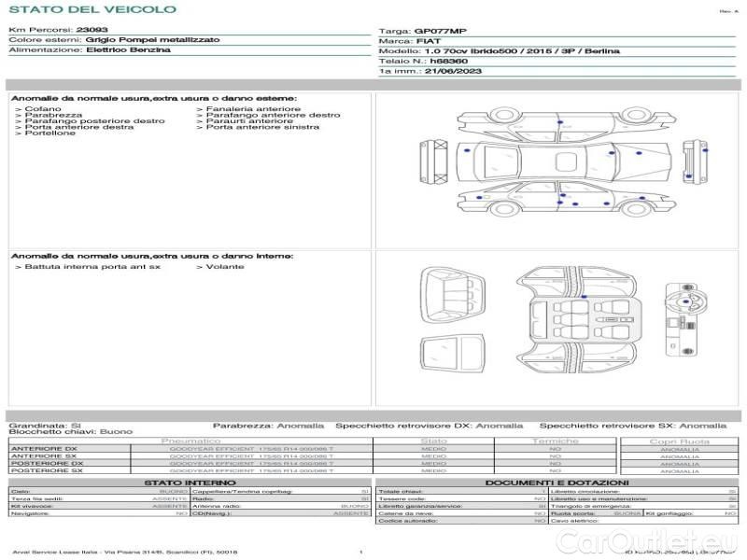This screenshot has width=747, height=560.
Task: Select the 'Parabrezza' exterior anomaly entry
Action: [x=53, y=116]
